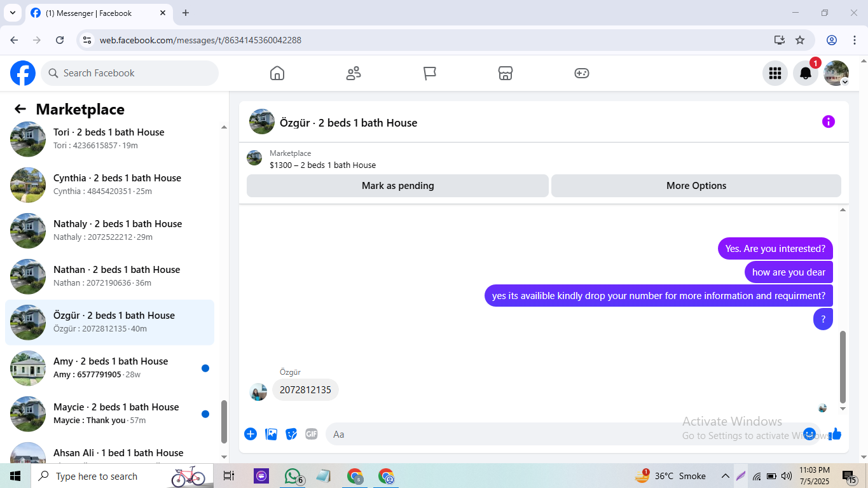Open Cynthia's 2 beds 1 bath conversation

pos(109,185)
